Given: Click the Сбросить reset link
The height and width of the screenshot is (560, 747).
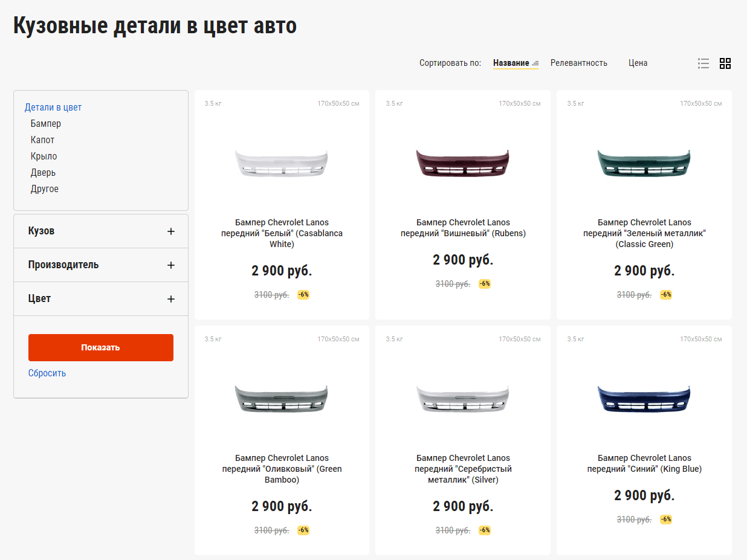Looking at the screenshot, I should pyautogui.click(x=47, y=373).
